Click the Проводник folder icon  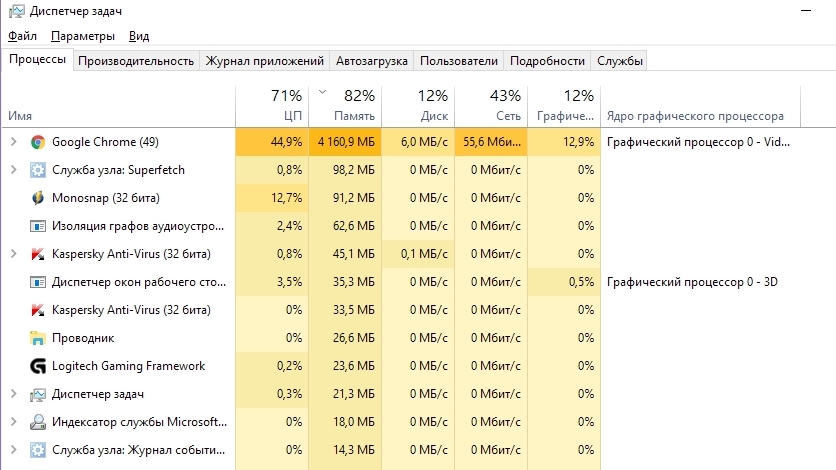click(x=38, y=338)
